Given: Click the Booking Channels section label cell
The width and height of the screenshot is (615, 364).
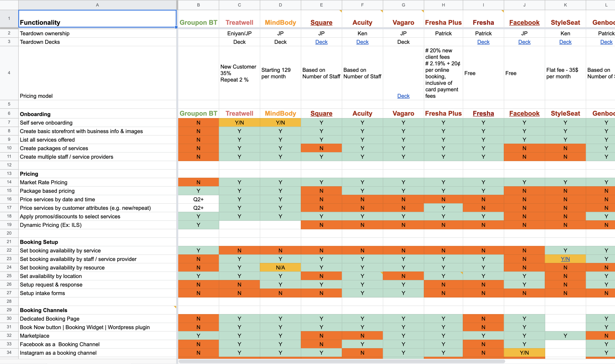Looking at the screenshot, I should pyautogui.click(x=44, y=310).
